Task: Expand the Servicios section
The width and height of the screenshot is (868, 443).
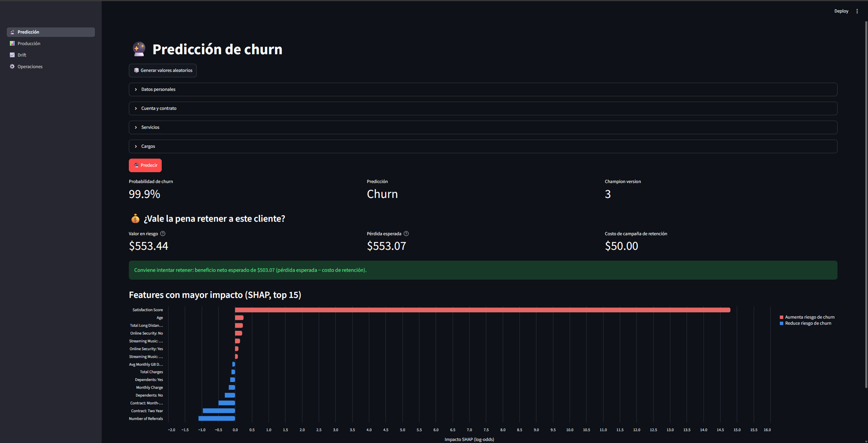Action: pos(483,127)
